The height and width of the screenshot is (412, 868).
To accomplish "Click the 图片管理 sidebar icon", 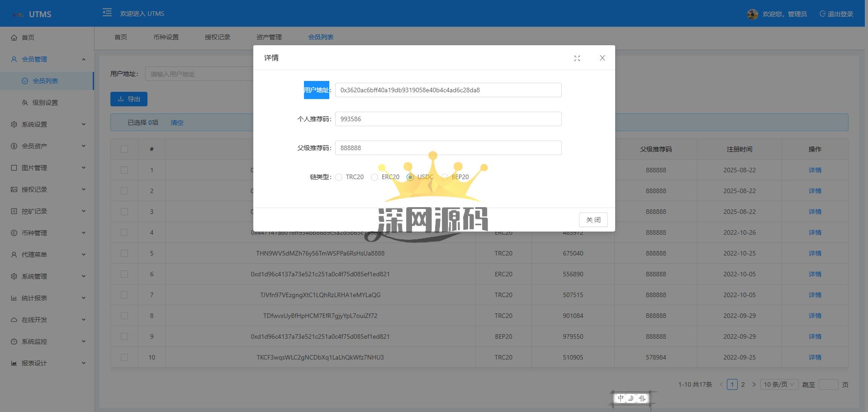I will click(x=14, y=168).
